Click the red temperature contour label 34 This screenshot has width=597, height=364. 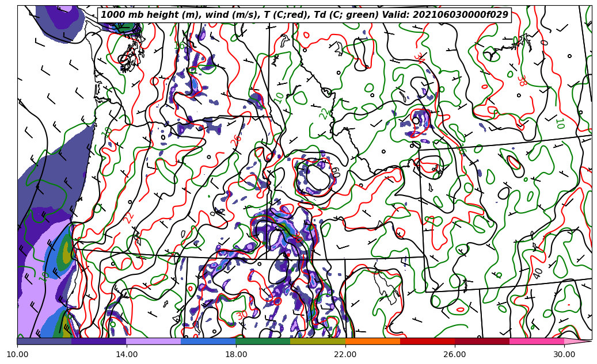pos(419,58)
